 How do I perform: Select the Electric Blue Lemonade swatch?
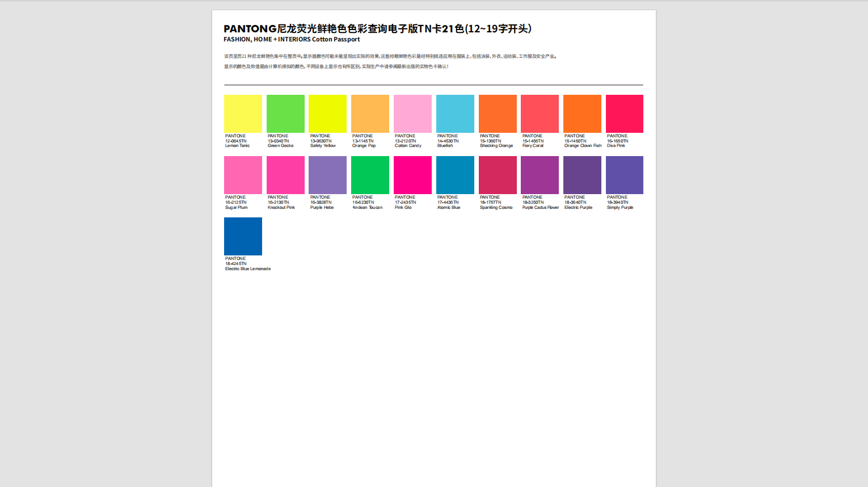pyautogui.click(x=243, y=236)
